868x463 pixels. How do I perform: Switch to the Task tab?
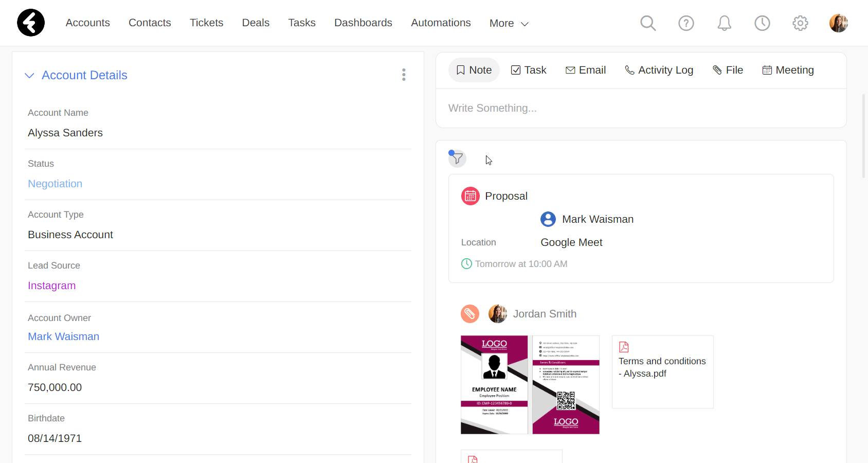[x=529, y=70]
